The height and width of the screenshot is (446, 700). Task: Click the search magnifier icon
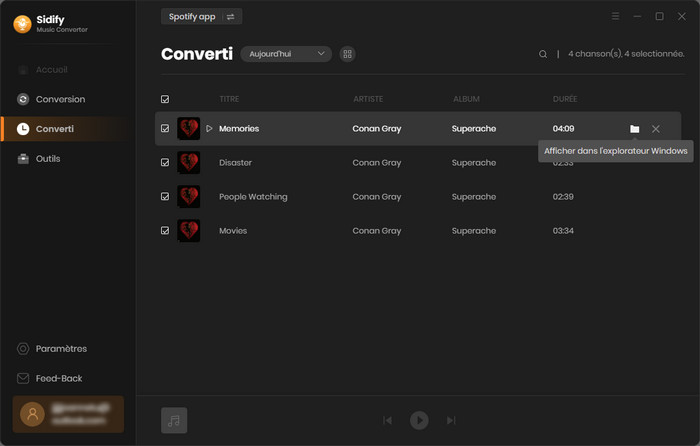click(543, 54)
